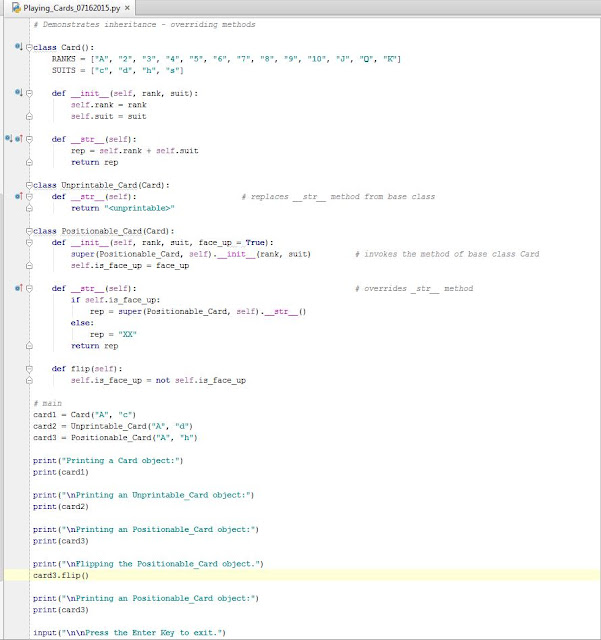The image size is (601, 640).
Task: Click the 'if self.is_face_up:' line
Action: pyautogui.click(x=116, y=300)
